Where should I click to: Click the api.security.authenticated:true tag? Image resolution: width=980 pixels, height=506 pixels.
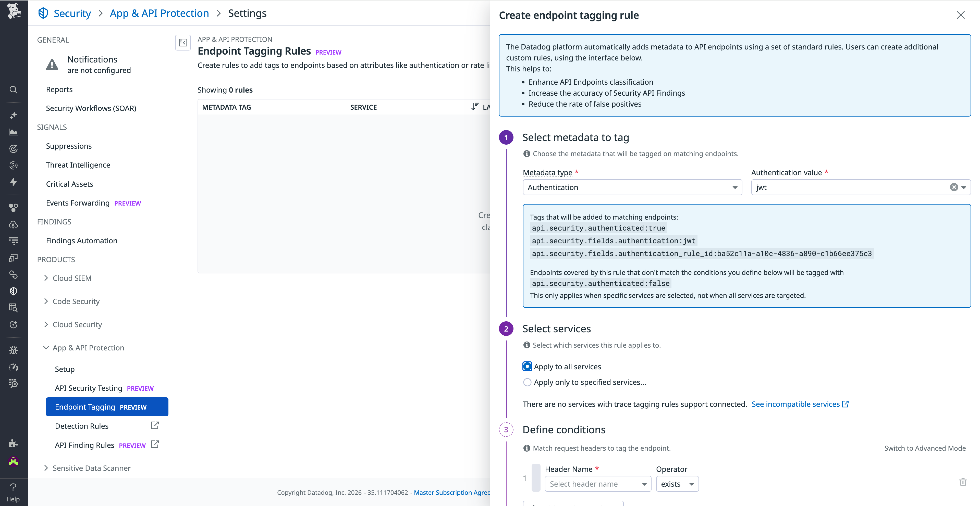click(598, 228)
